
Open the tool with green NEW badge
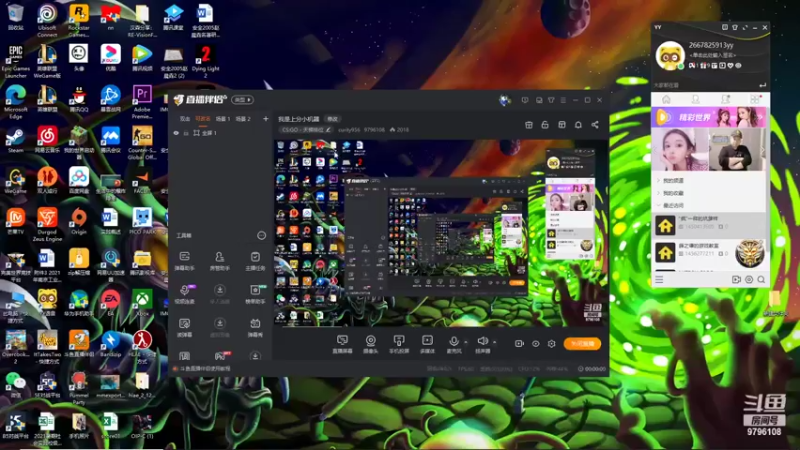click(x=256, y=294)
